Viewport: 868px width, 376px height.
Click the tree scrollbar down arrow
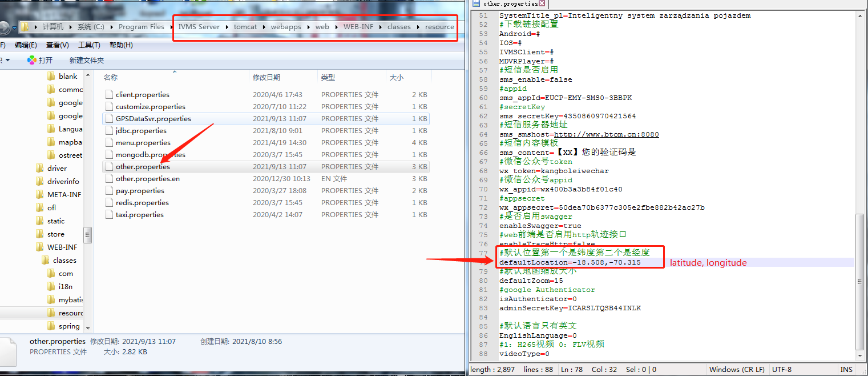88,328
